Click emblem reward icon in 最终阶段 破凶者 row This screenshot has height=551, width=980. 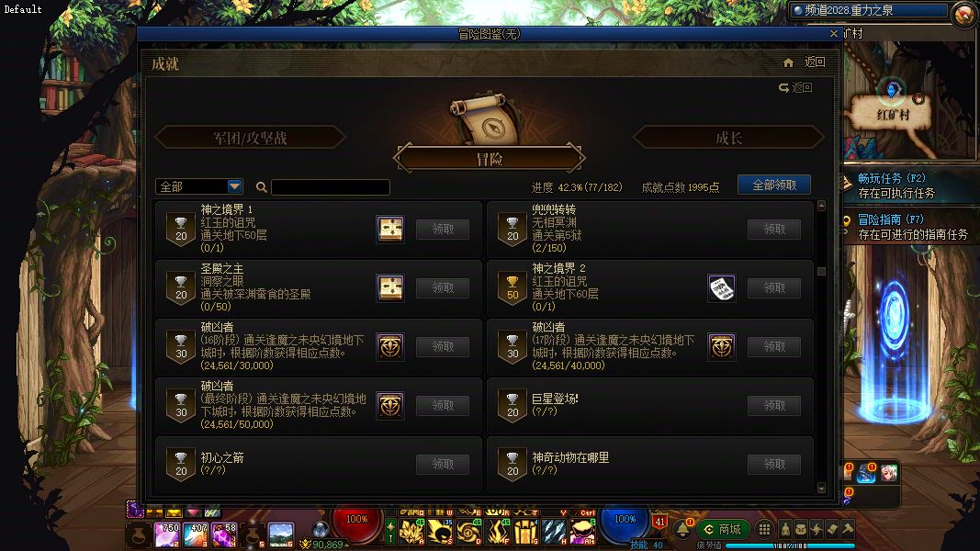point(390,405)
